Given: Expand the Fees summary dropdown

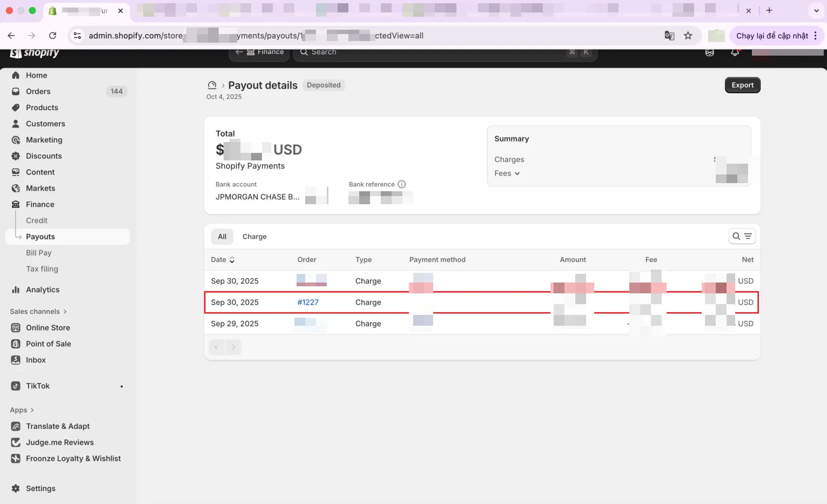Looking at the screenshot, I should [x=507, y=173].
